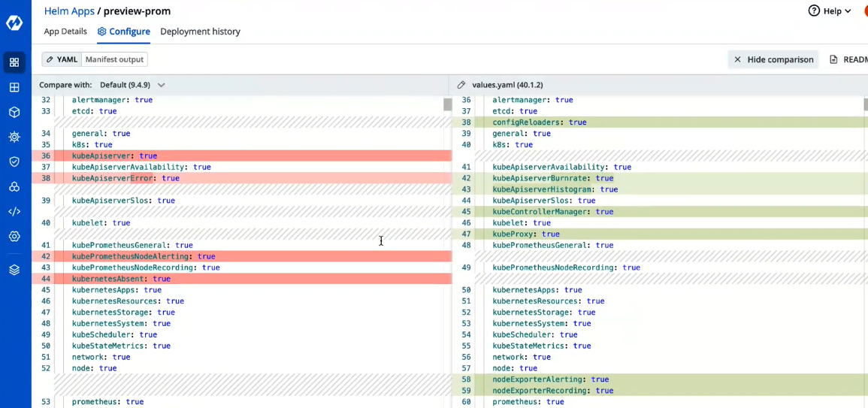Click the stacked layers icon in sidebar

pos(14,270)
